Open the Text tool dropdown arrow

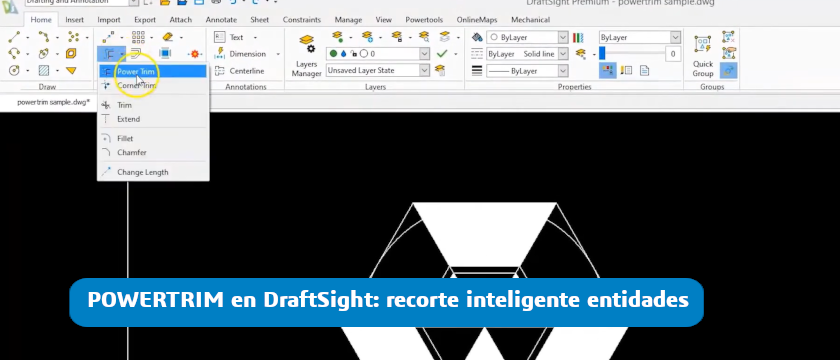(x=255, y=38)
